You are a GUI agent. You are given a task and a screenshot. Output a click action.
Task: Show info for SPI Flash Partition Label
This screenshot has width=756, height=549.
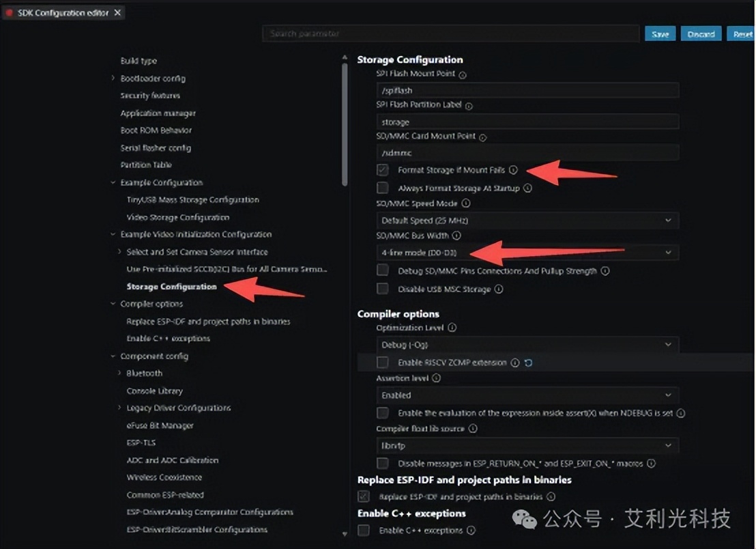pyautogui.click(x=469, y=106)
